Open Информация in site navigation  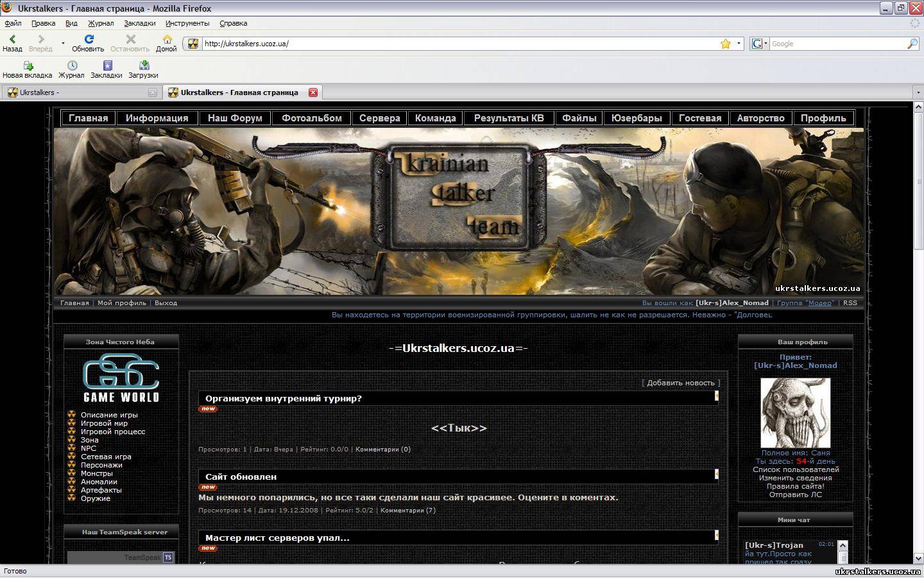[157, 118]
